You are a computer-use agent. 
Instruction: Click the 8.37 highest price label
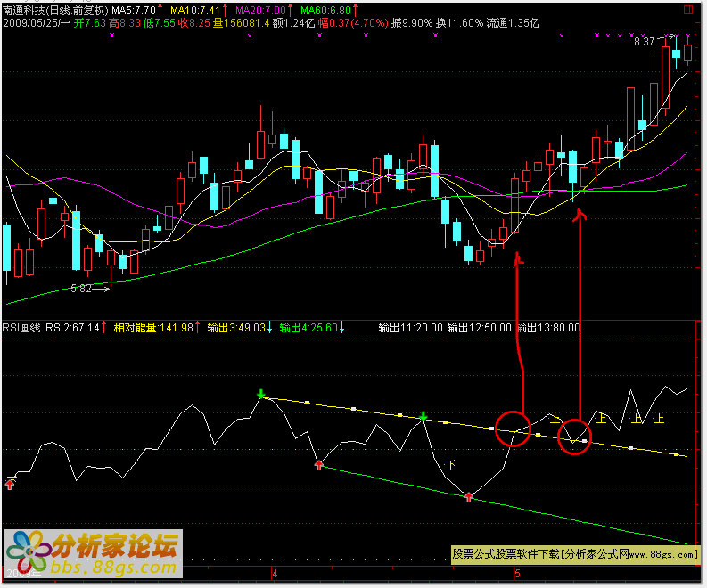click(x=644, y=42)
